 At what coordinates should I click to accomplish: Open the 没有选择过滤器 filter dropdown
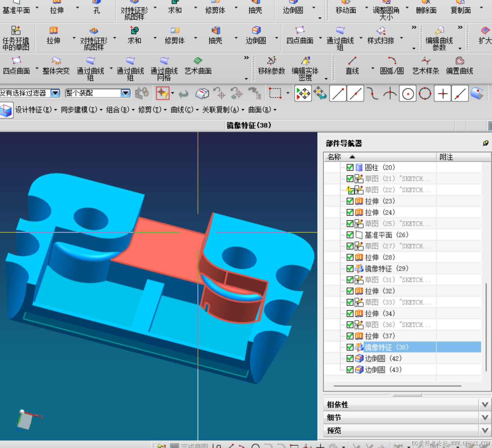coord(55,93)
